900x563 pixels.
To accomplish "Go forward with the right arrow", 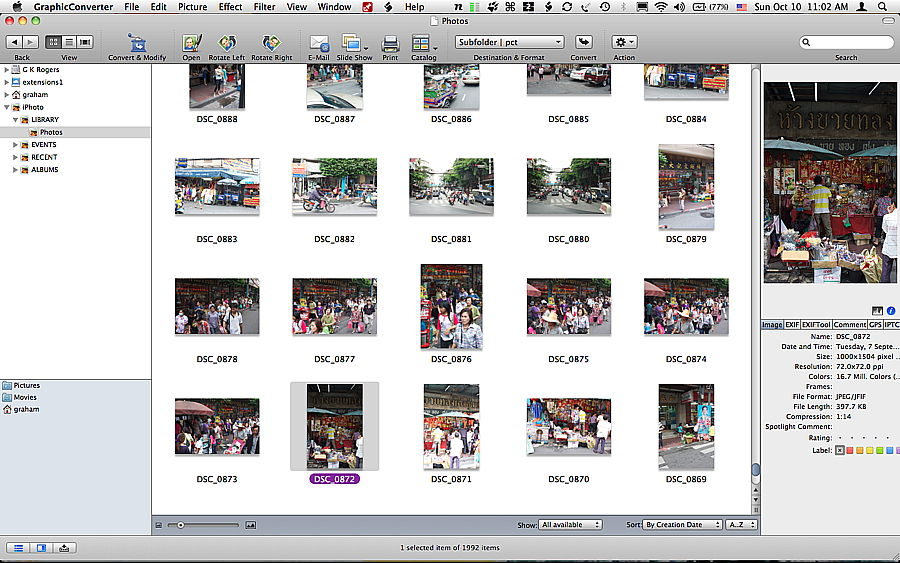I will 30,42.
